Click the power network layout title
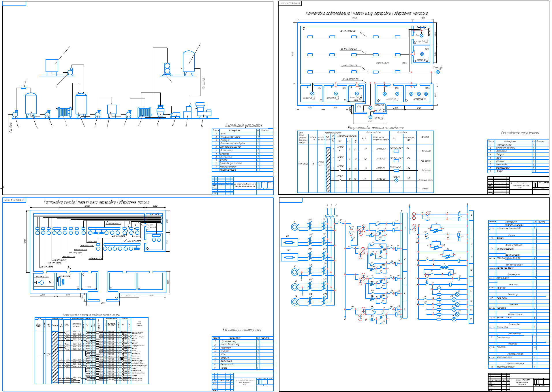This screenshot has width=552, height=392. (x=96, y=202)
